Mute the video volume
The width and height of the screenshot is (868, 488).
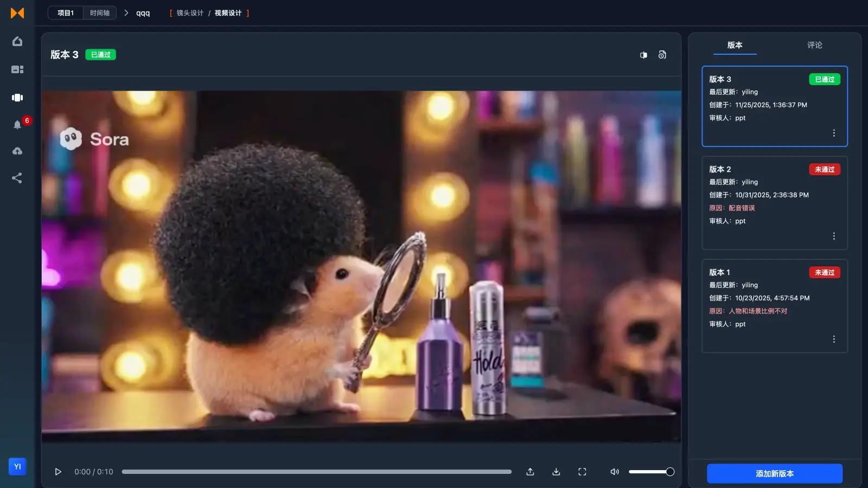coord(615,472)
